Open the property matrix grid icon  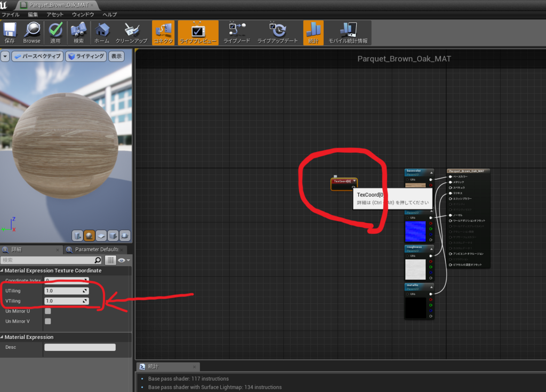click(x=110, y=260)
